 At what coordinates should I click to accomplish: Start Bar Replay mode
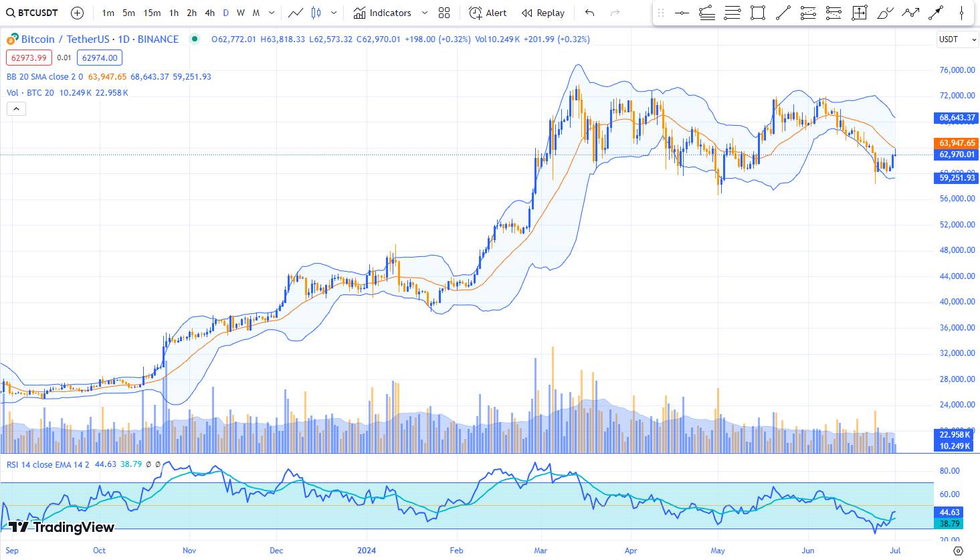[543, 13]
